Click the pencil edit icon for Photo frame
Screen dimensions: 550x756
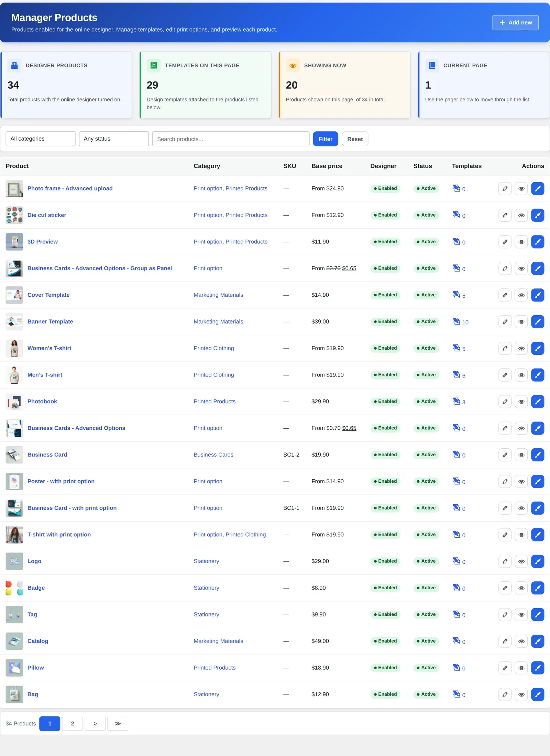[505, 188]
